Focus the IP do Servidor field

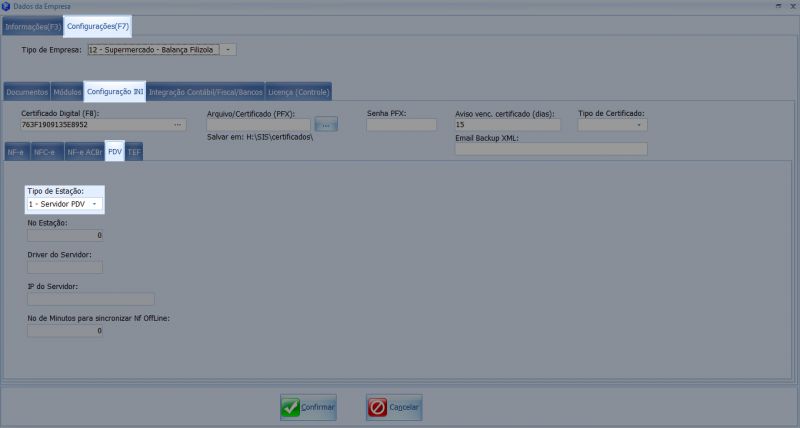pyautogui.click(x=91, y=298)
